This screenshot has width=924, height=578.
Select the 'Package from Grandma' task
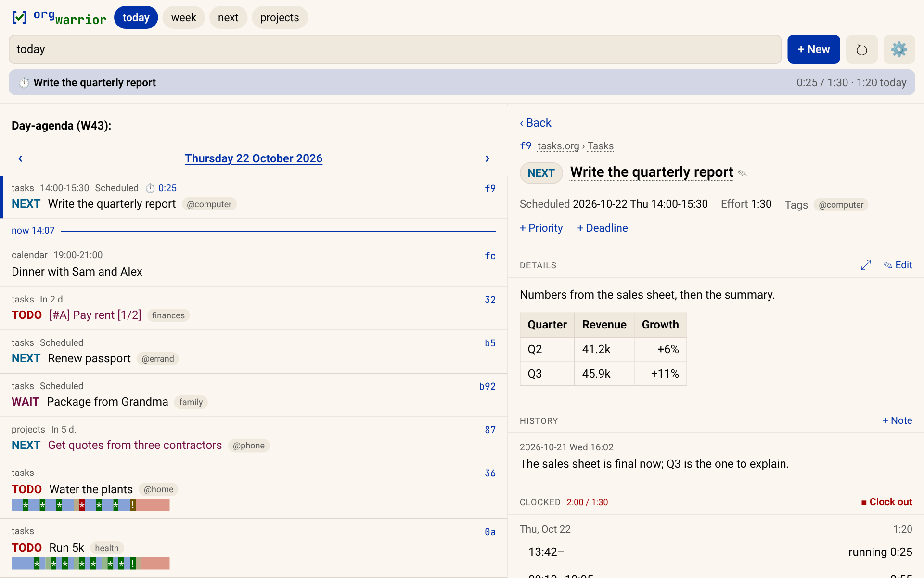click(254, 395)
